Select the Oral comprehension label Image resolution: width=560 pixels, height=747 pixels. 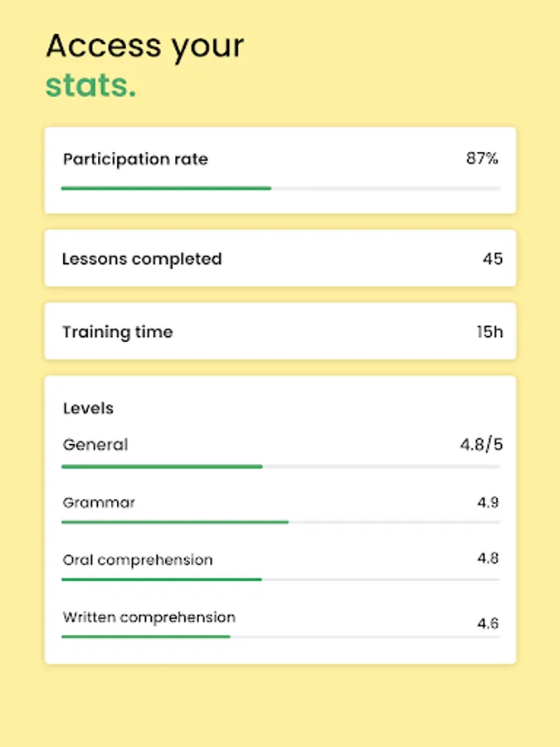(x=138, y=560)
